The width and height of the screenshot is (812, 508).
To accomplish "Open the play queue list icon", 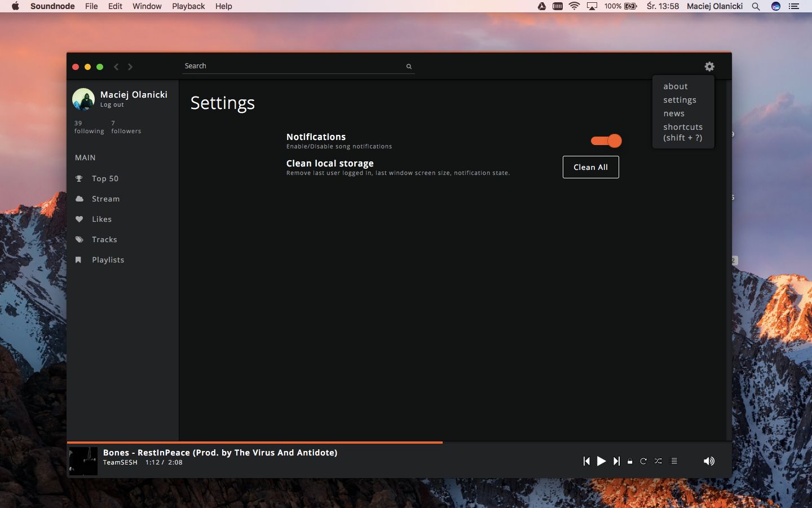I will coord(673,461).
